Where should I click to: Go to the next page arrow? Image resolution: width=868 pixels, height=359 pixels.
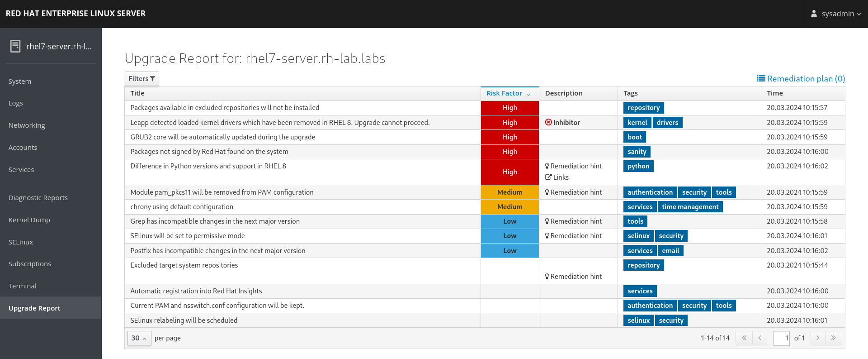tap(818, 338)
